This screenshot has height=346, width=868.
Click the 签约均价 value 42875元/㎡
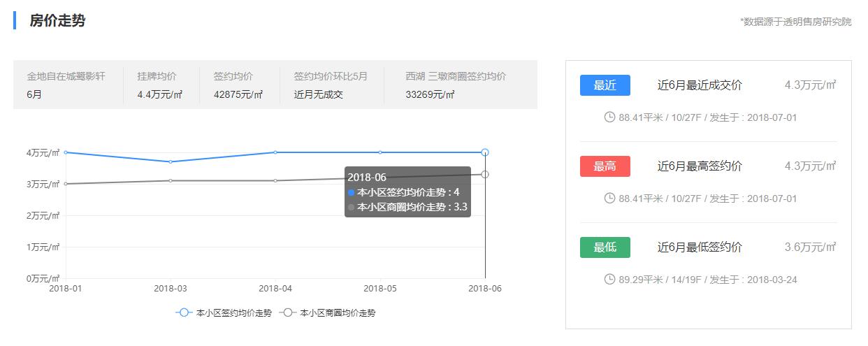click(238, 94)
